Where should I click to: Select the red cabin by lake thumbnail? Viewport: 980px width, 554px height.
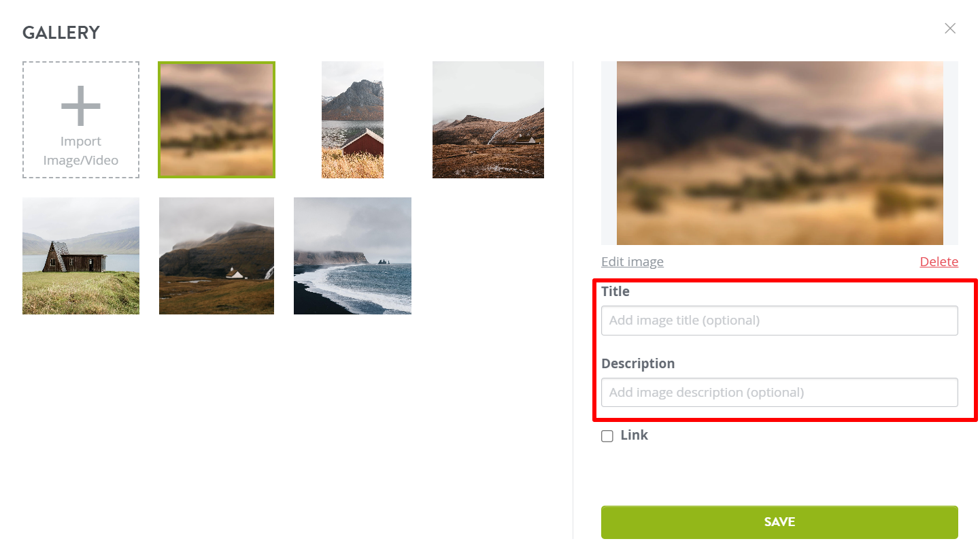point(352,120)
